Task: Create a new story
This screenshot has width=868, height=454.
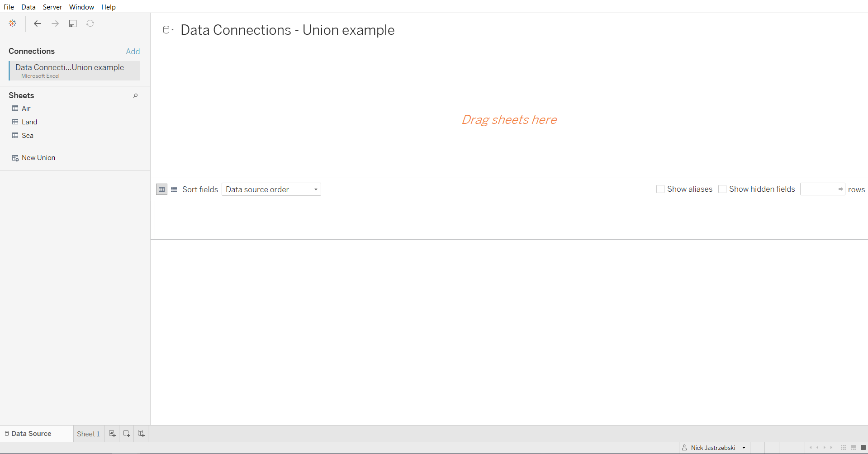Action: [141, 434]
